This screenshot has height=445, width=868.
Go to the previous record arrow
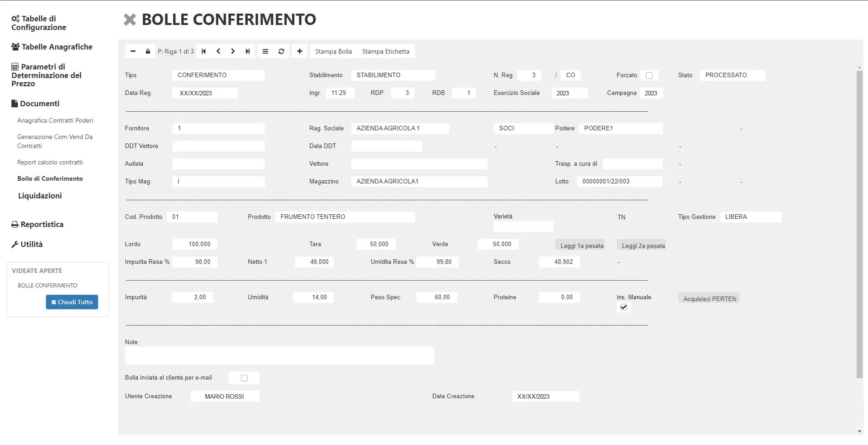click(x=218, y=51)
